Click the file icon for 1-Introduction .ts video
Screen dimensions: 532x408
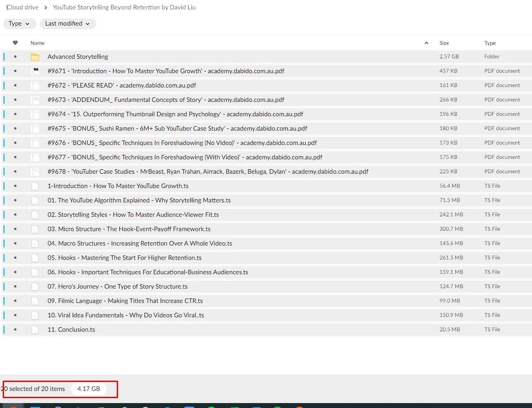[x=35, y=186]
